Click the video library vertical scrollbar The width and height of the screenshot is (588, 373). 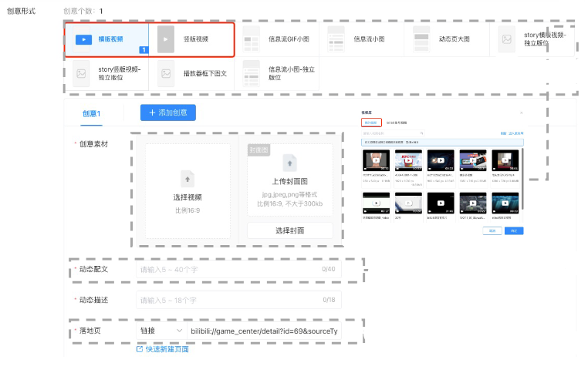click(522, 179)
